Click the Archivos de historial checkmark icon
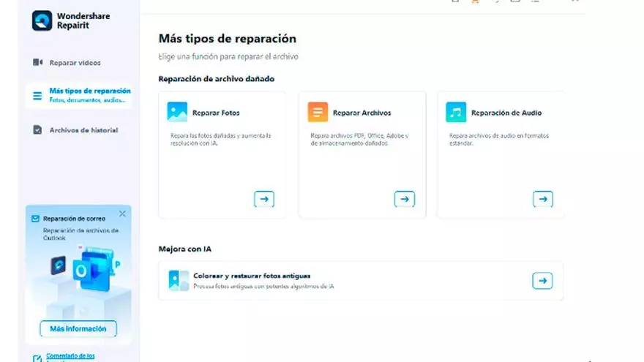644x362 pixels. tap(38, 130)
